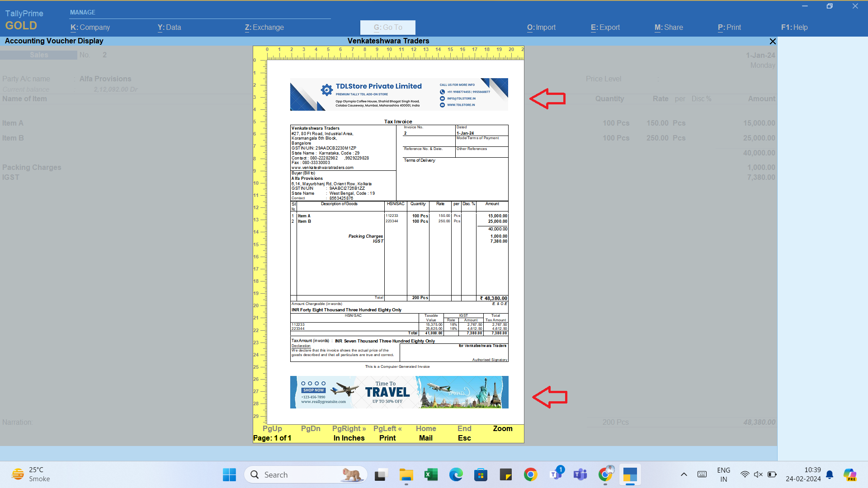Open Excel from the taskbar
868x488 pixels.
click(x=431, y=474)
